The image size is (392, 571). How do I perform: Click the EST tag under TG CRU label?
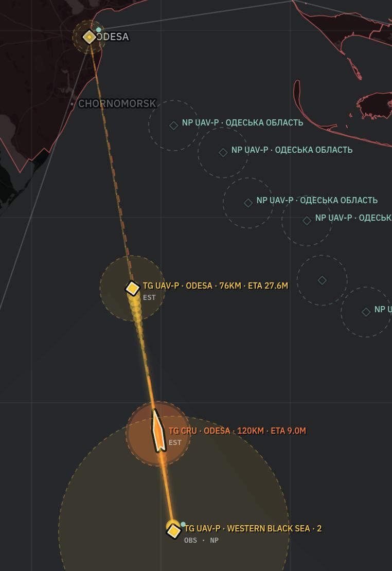point(175,442)
